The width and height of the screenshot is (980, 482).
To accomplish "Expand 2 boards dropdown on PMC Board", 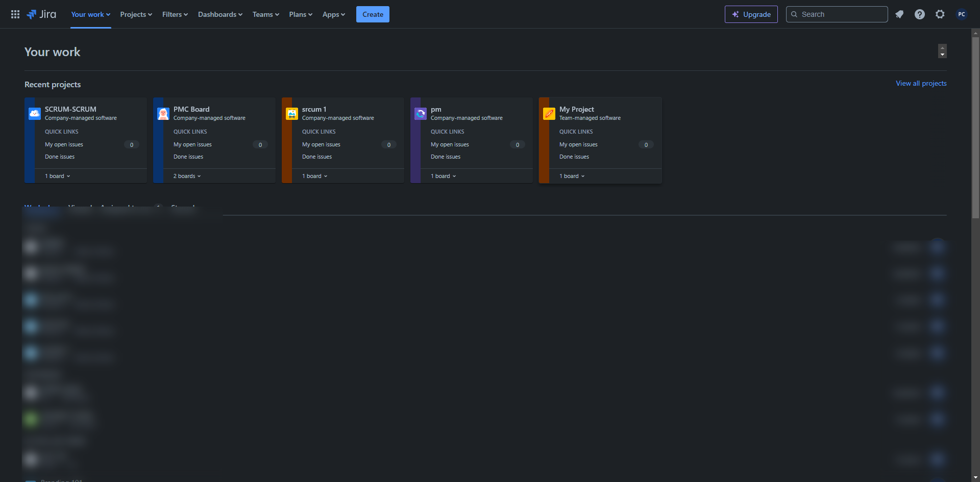I will pyautogui.click(x=187, y=176).
